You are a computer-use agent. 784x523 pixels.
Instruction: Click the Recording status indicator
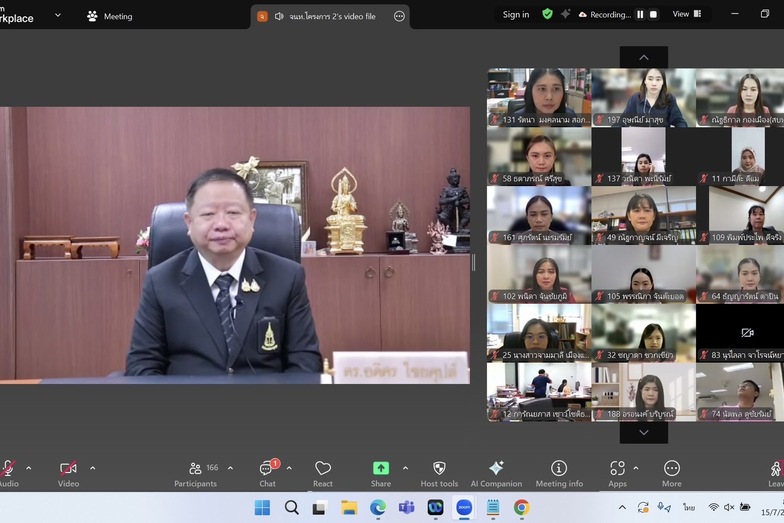[605, 14]
